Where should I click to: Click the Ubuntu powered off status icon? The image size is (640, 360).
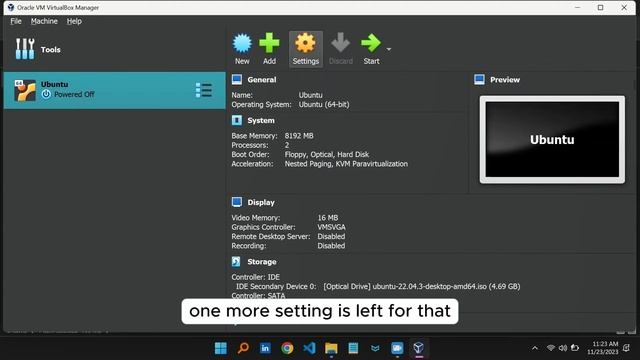pos(46,94)
